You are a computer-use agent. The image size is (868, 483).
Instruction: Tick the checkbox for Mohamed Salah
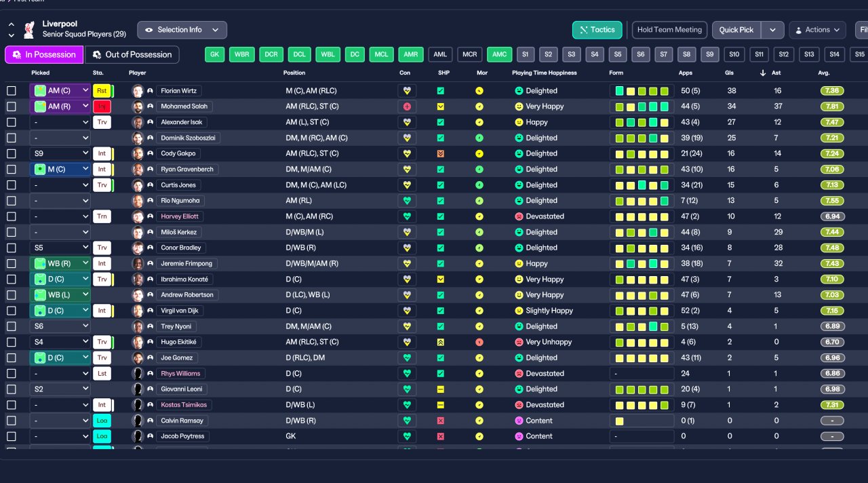(12, 107)
